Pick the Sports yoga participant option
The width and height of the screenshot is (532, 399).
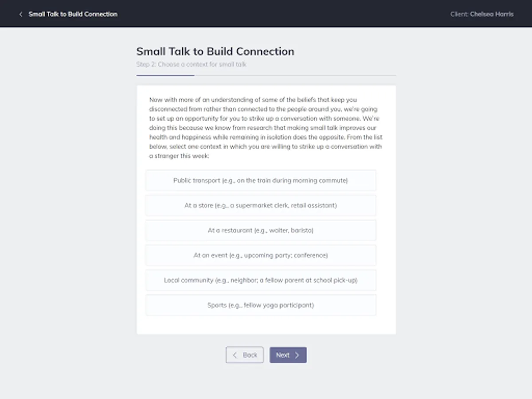[261, 305]
